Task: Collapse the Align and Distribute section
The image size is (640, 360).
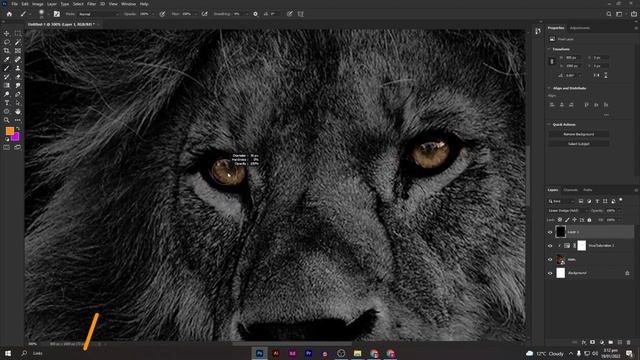Action: coord(549,88)
